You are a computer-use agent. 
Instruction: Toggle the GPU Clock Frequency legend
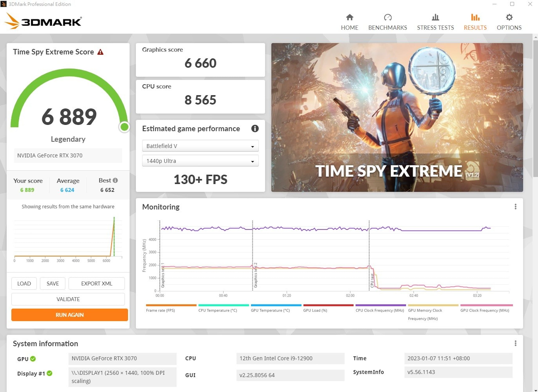[486, 308]
